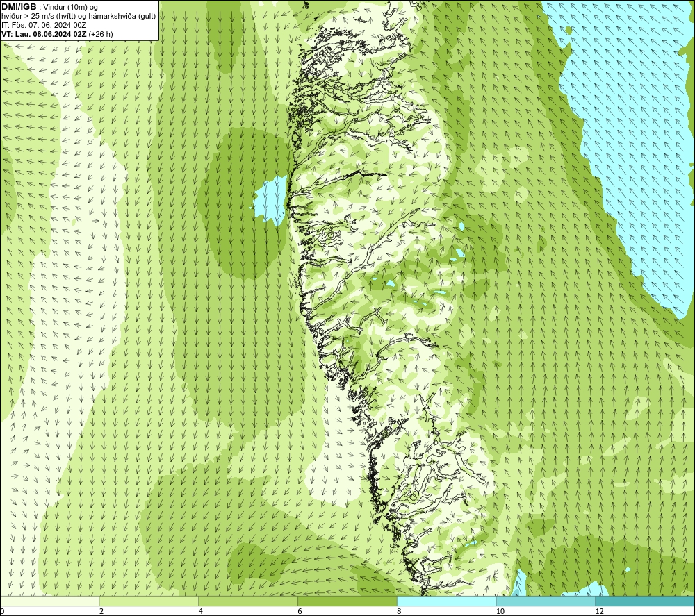Click the scale label '12'
The width and height of the screenshot is (695, 616).
(x=599, y=612)
